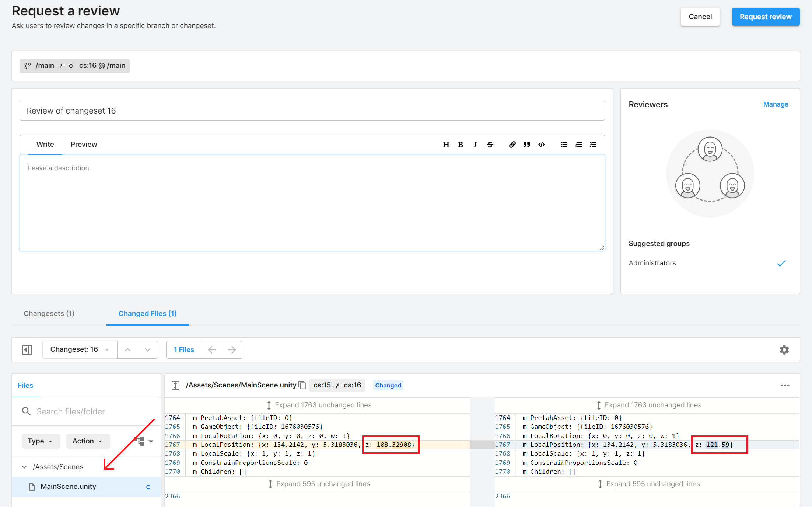Insert heading with the H icon

click(x=446, y=145)
